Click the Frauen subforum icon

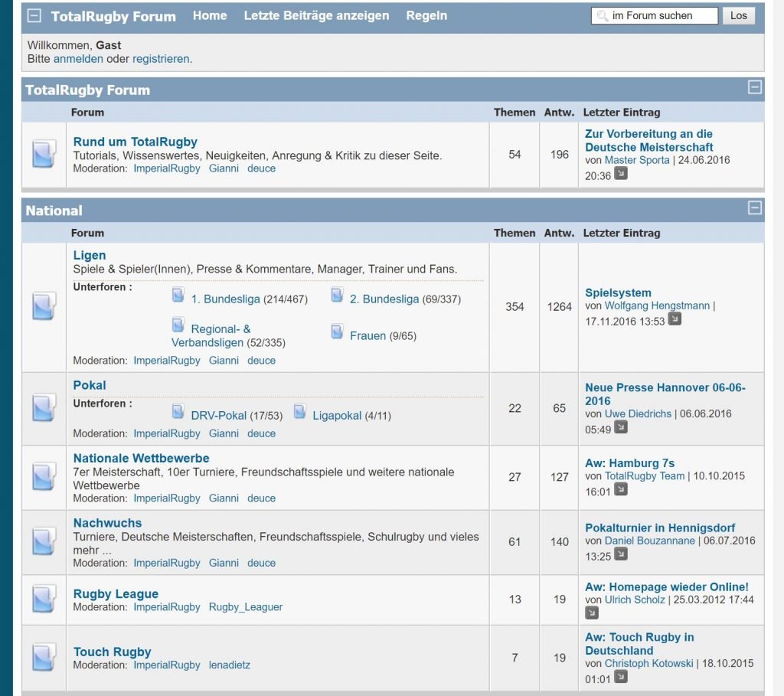coord(337,332)
